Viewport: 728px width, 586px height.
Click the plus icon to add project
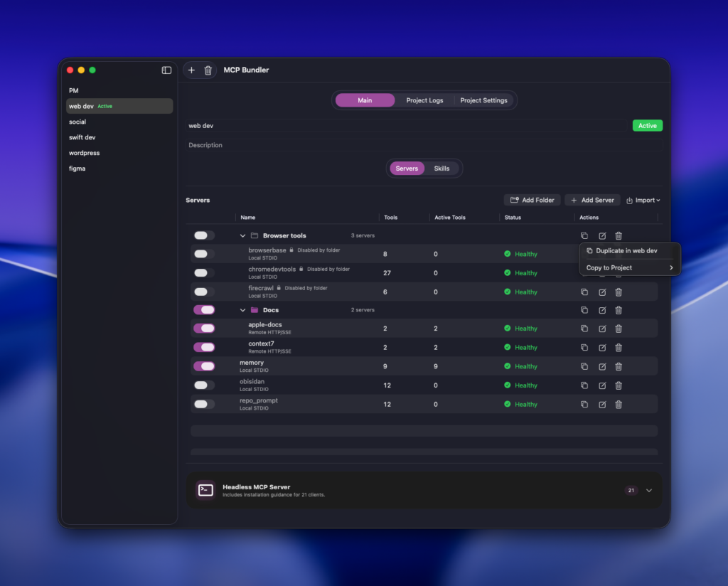click(x=191, y=70)
